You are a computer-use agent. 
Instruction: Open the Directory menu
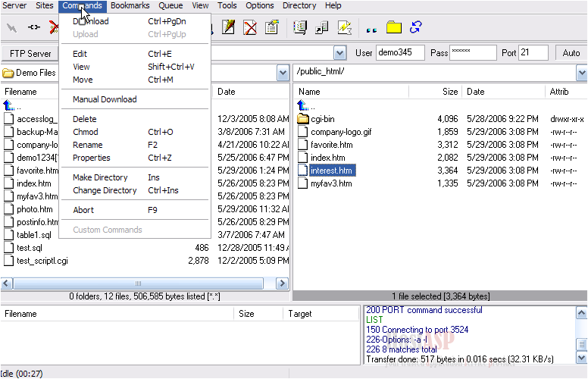299,5
